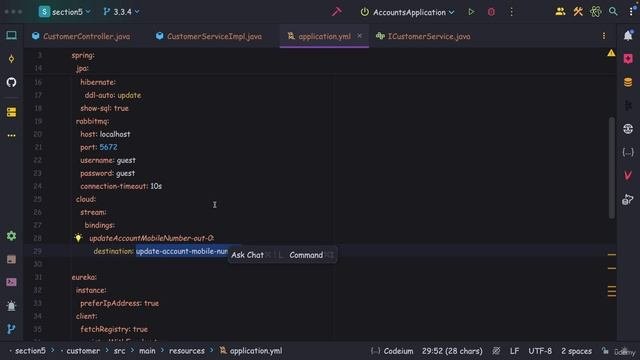The image size is (640, 360).
Task: Change 2 spaces indent setting
Action: (x=576, y=351)
